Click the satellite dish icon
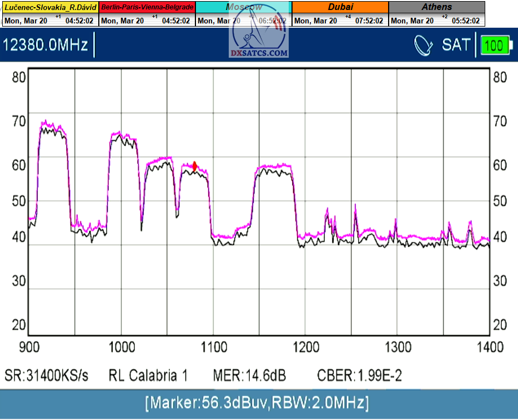This screenshot has height=420, width=518. [x=424, y=45]
